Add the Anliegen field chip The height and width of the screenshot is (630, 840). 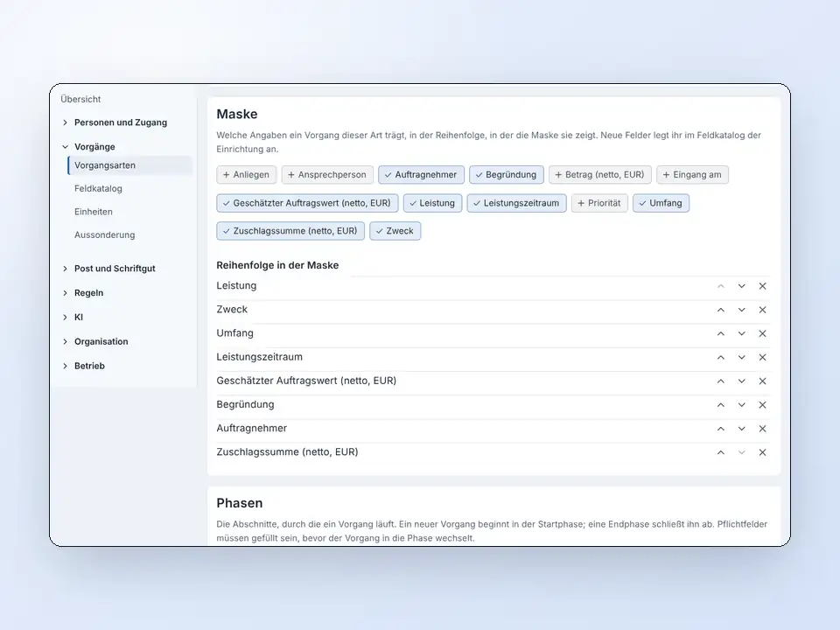247,175
